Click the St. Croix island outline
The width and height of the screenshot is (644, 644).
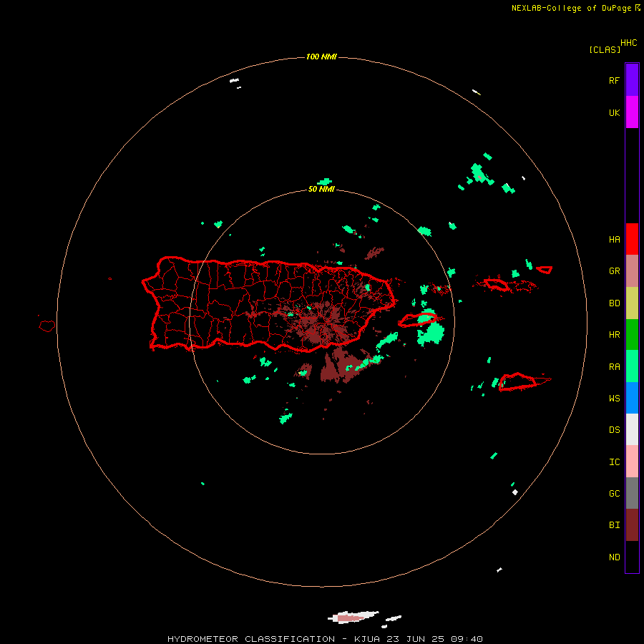[517, 382]
